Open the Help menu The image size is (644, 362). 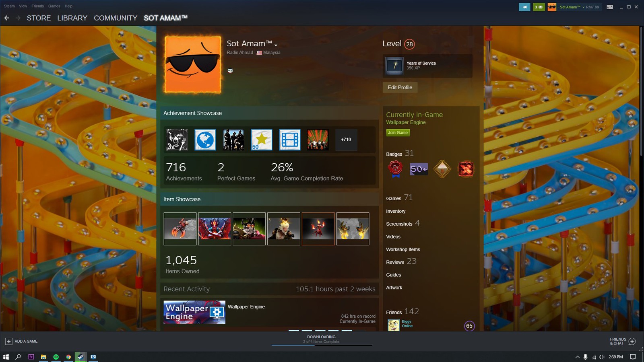click(x=68, y=6)
